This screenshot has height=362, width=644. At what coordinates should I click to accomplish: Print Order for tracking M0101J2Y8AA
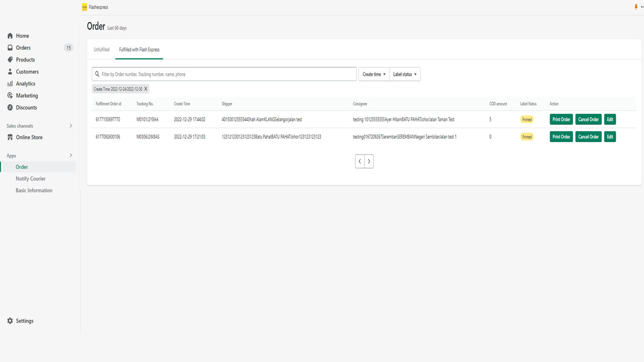pos(561,119)
